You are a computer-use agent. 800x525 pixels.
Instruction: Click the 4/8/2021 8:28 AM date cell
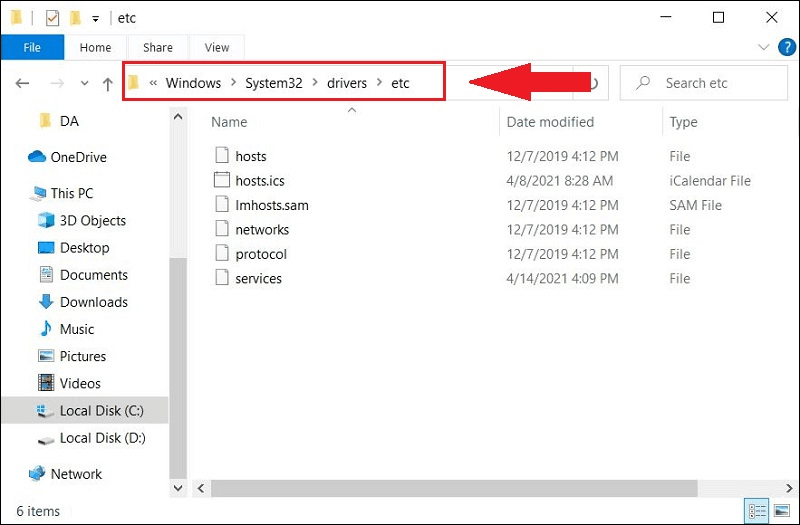point(560,181)
